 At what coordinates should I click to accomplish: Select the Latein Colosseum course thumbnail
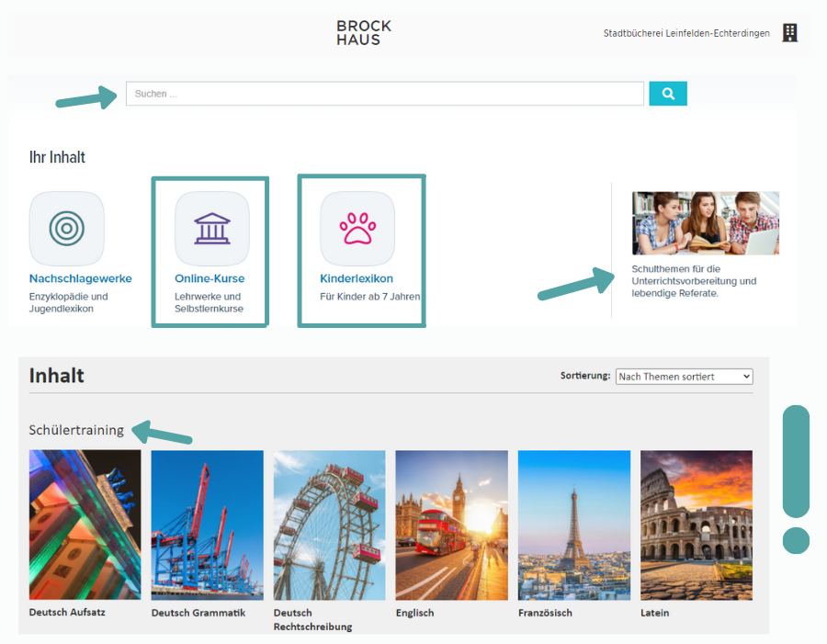[696, 525]
